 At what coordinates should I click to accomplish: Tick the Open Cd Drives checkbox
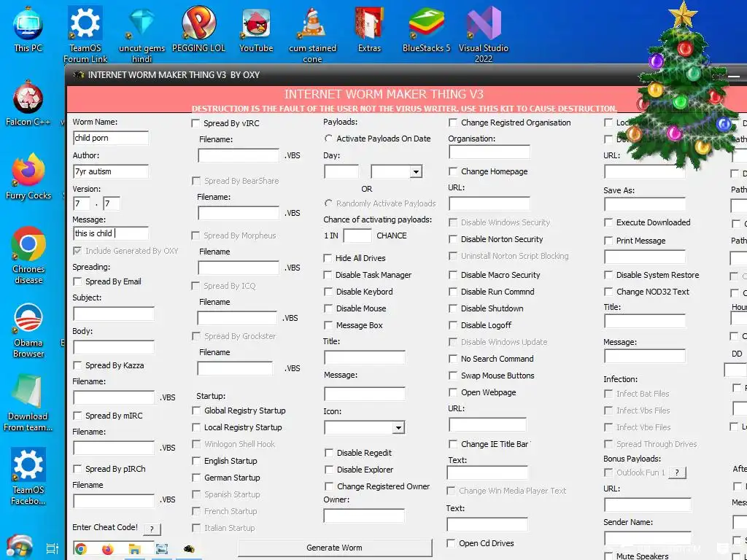click(x=451, y=543)
